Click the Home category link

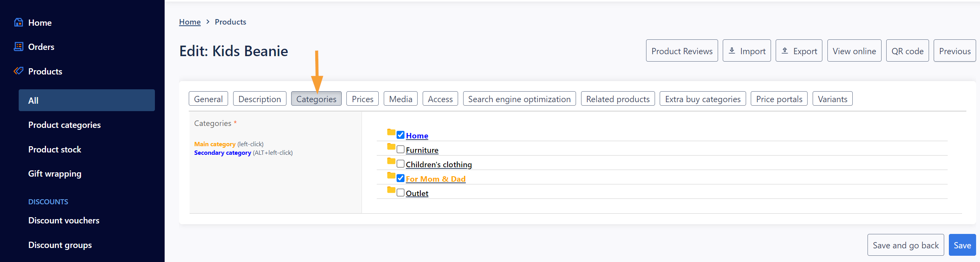(x=417, y=136)
